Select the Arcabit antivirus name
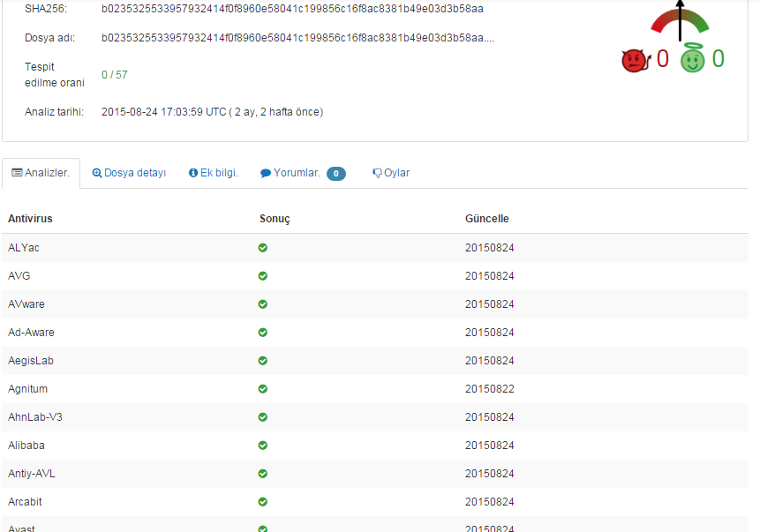Screen dimensions: 760x532 pyautogui.click(x=25, y=502)
